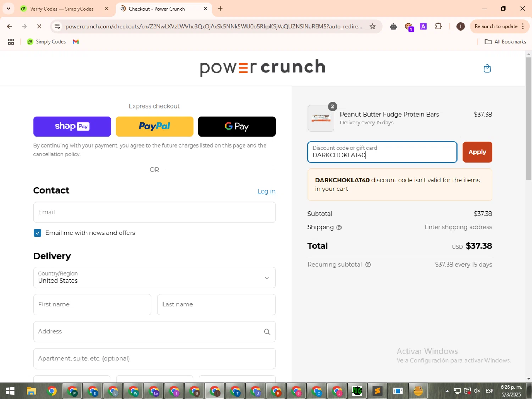Open the All Bookmarks folder
This screenshot has width=532, height=399.
click(x=505, y=42)
